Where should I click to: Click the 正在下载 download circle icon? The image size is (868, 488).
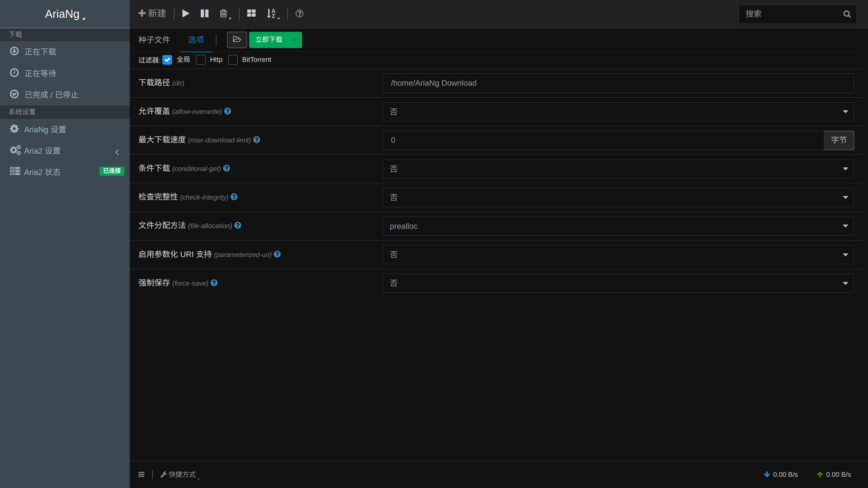[x=14, y=51]
